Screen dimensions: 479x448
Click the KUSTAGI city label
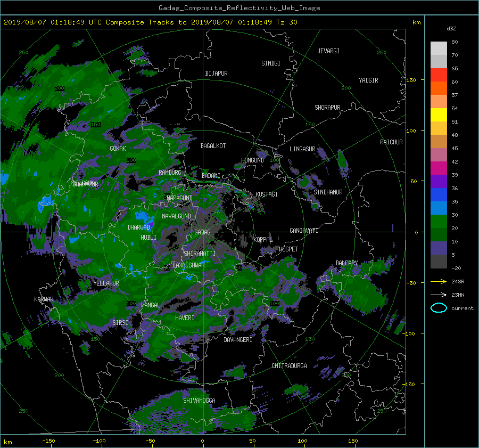267,194
